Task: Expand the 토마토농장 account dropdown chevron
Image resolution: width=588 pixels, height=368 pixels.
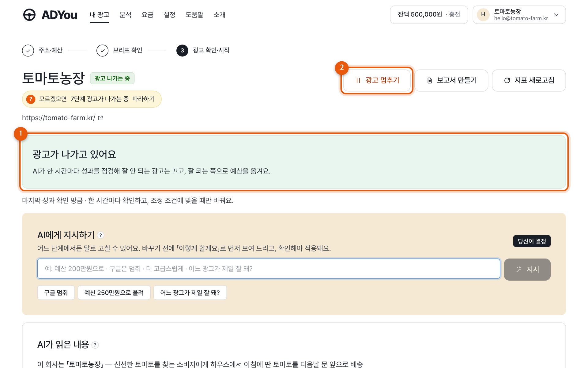Action: (556, 15)
